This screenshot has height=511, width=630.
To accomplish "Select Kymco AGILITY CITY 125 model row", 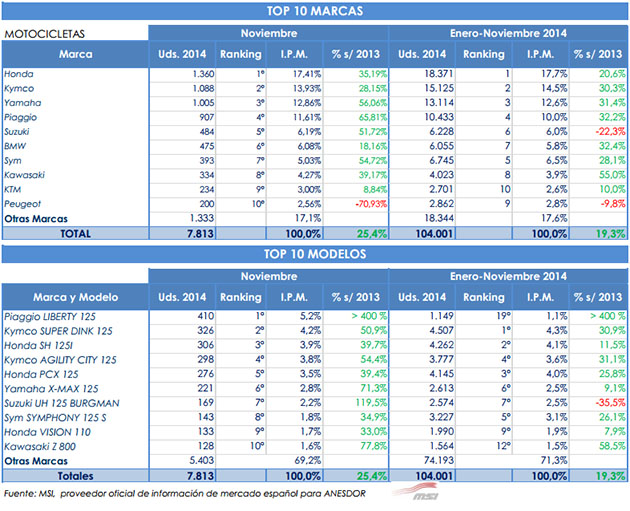I will [60, 360].
